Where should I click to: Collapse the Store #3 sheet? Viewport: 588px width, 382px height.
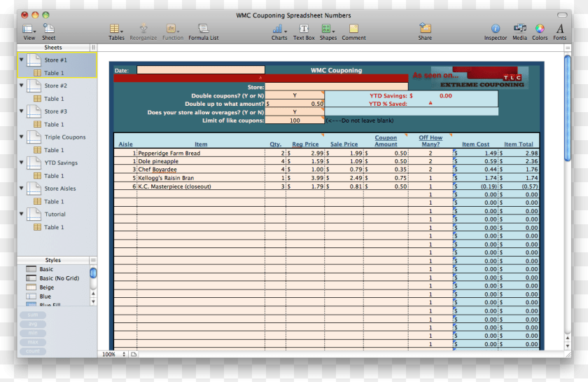click(22, 111)
